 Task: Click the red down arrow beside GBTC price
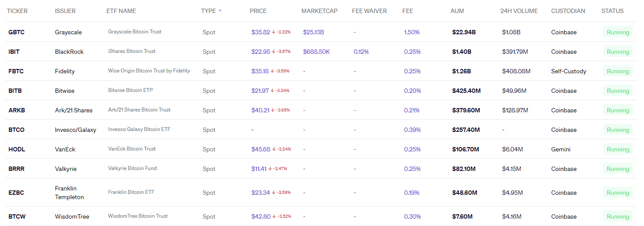274,32
